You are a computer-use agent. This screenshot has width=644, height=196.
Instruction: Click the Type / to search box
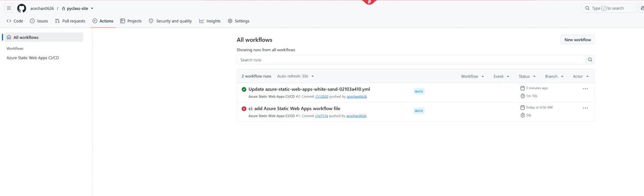coord(609,8)
